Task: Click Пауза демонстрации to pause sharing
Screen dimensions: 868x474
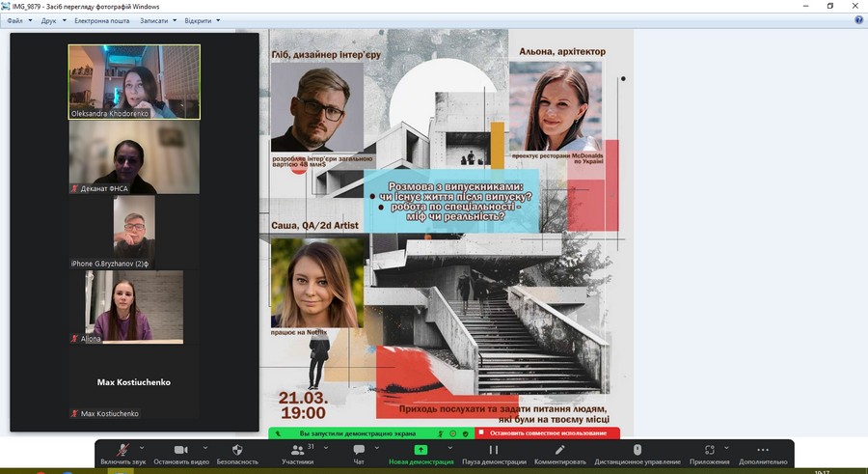Action: (x=493, y=450)
